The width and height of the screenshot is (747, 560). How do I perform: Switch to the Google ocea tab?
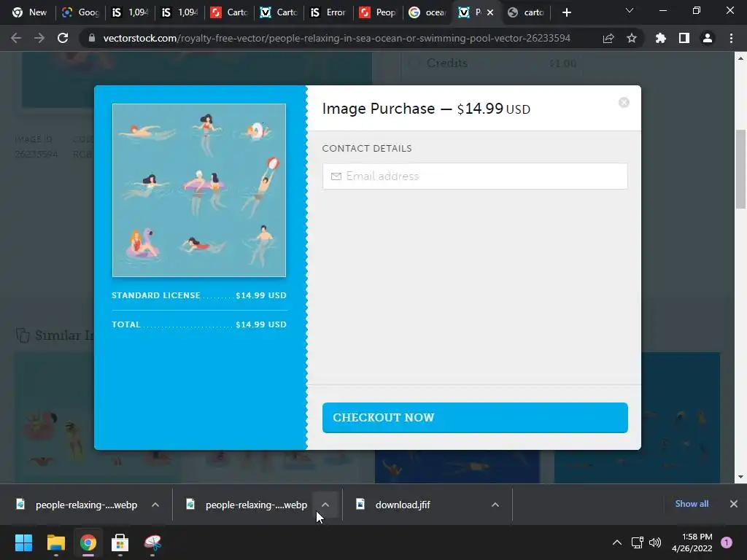[427, 12]
